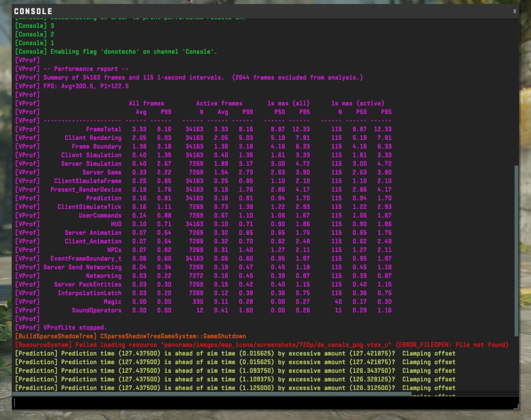
Task: Select the 'Summary of 34163 frames' line
Action: click(188, 77)
